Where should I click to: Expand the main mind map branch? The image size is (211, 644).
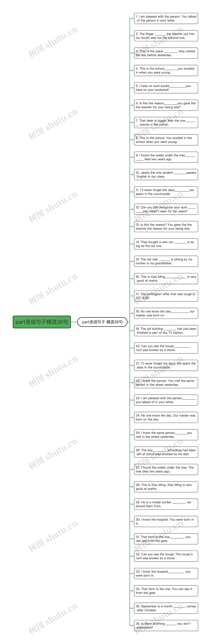point(41,322)
